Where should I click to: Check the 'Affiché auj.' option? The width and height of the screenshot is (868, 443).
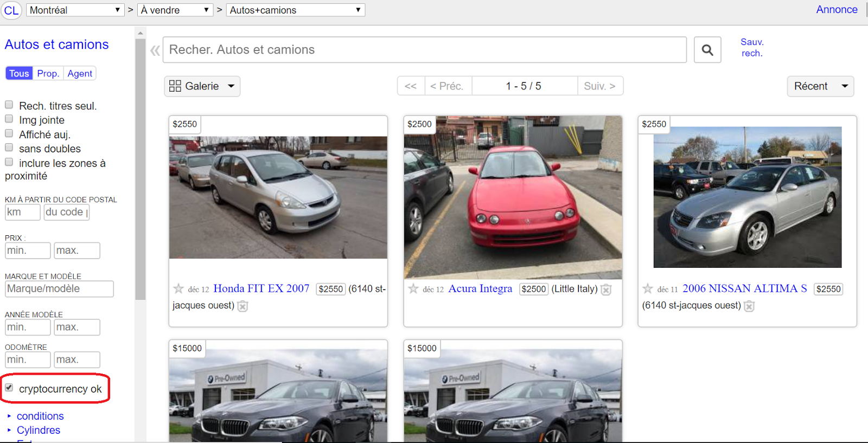(x=9, y=133)
